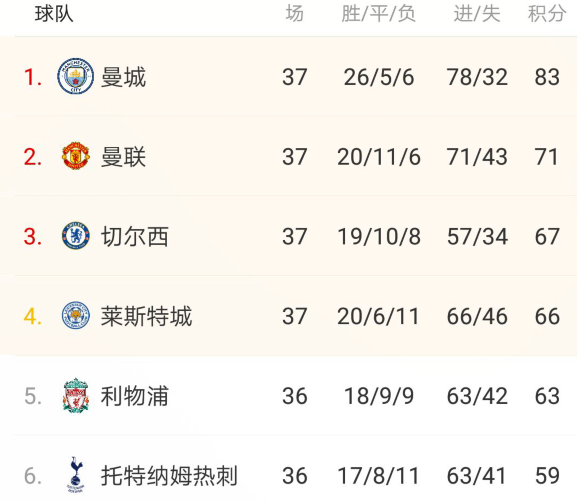
Task: Click Manchester City's 83 points value
Action: click(547, 77)
